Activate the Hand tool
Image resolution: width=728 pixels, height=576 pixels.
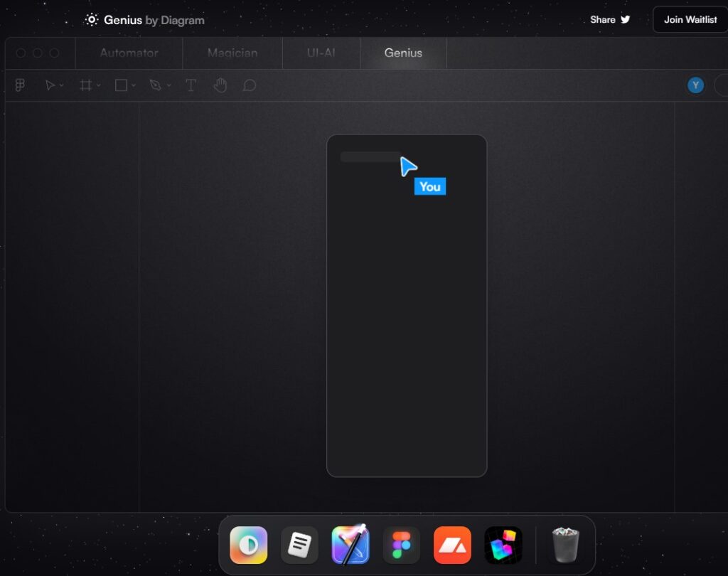[220, 85]
